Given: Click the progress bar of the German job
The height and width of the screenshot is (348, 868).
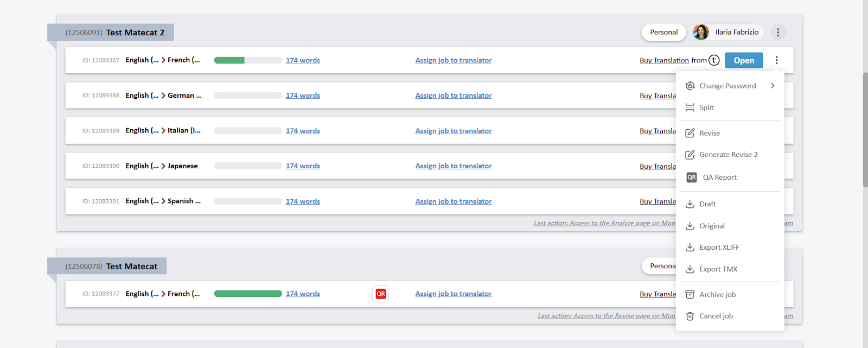Looking at the screenshot, I should click(248, 96).
